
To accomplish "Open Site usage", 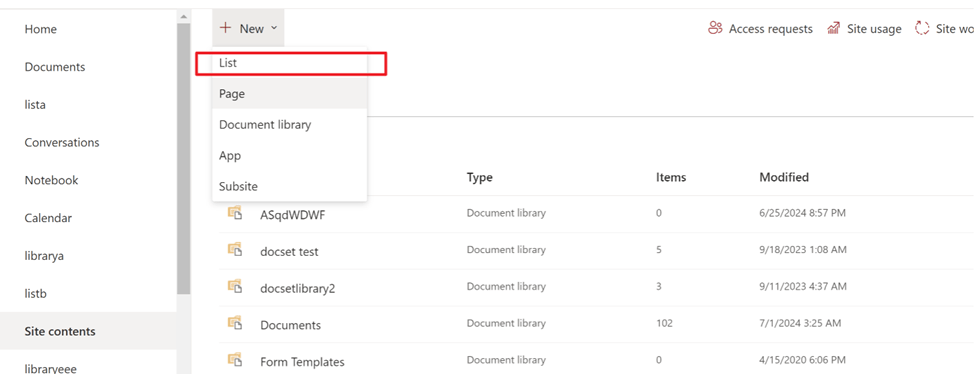I will [x=864, y=29].
